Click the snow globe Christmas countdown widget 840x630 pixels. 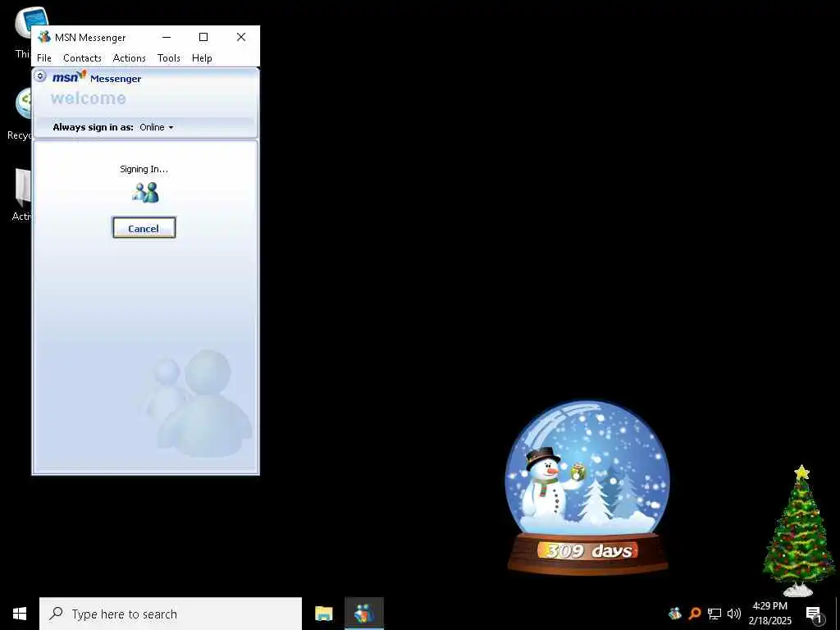click(x=587, y=486)
